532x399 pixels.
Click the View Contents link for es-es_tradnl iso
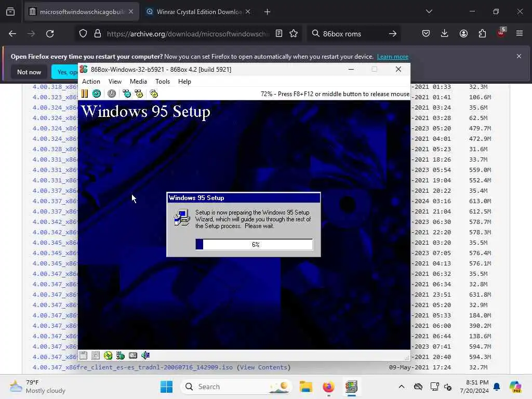coord(263,367)
